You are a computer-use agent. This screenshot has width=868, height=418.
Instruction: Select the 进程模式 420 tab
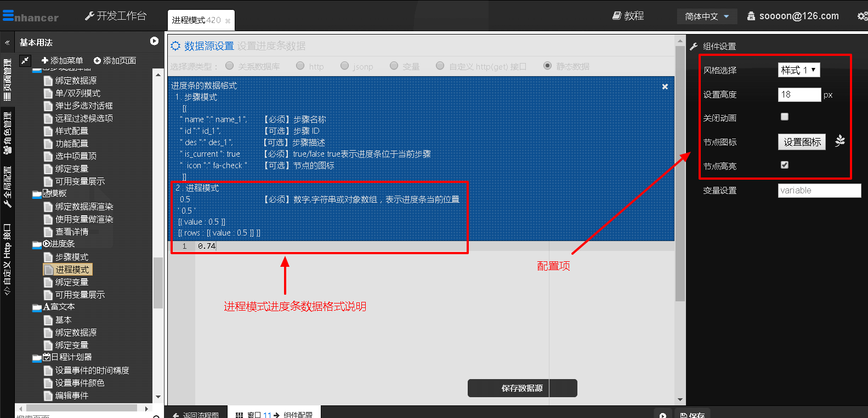coord(196,20)
